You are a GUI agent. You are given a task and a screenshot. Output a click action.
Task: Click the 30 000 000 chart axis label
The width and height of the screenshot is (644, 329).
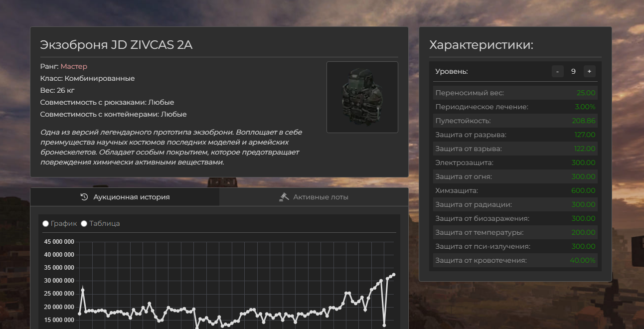pyautogui.click(x=59, y=281)
